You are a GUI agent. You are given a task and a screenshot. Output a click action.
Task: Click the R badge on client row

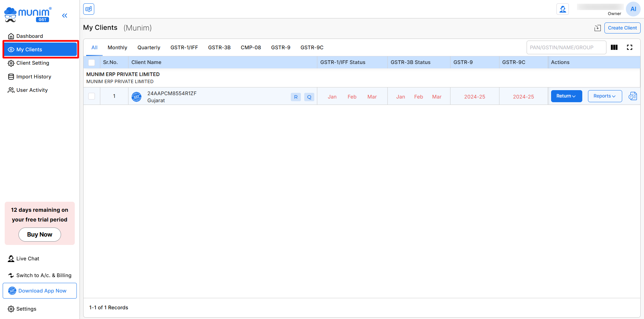pyautogui.click(x=296, y=97)
